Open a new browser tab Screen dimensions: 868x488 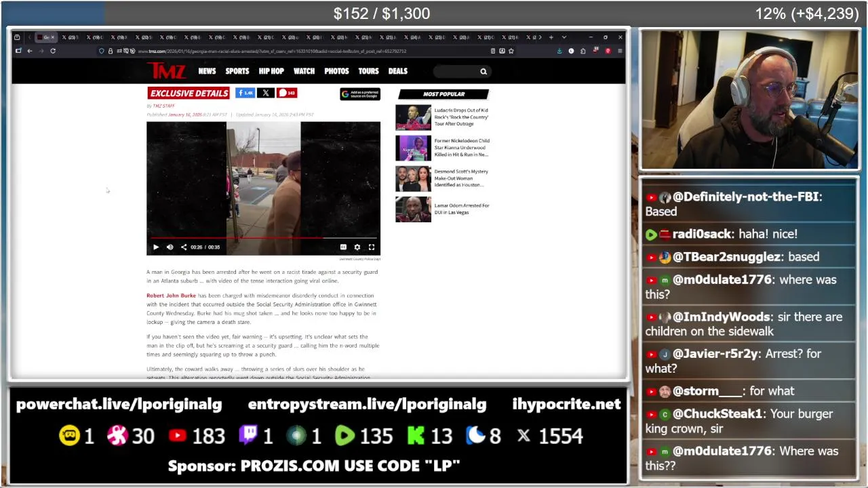coord(551,37)
